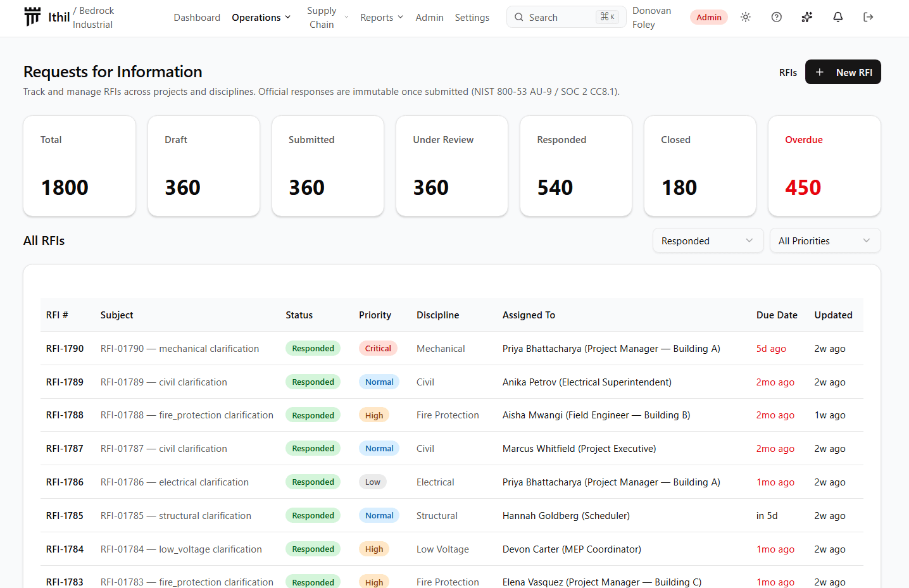Click the Submitted 360 stat card
Viewport: 909px width, 588px height.
328,166
